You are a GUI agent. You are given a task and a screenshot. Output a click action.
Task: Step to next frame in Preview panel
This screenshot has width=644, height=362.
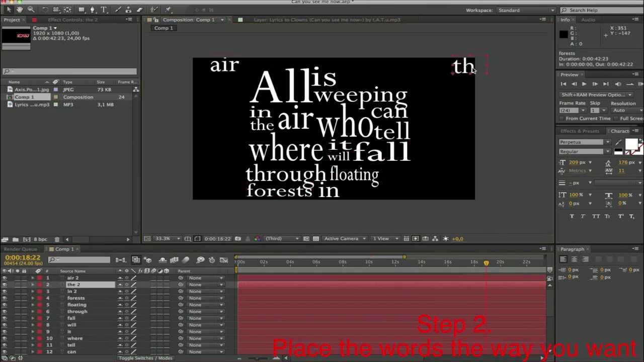click(x=595, y=84)
